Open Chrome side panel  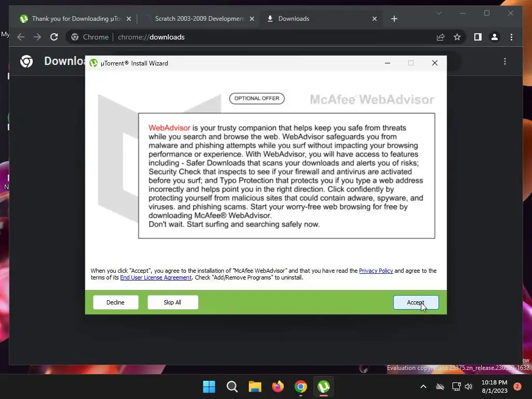coord(478,37)
